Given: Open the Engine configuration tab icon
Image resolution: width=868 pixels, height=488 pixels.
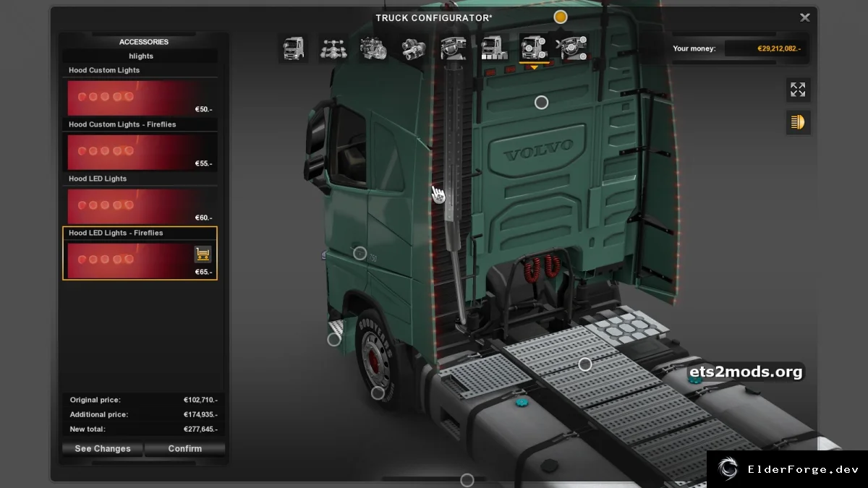Looking at the screenshot, I should click(373, 48).
